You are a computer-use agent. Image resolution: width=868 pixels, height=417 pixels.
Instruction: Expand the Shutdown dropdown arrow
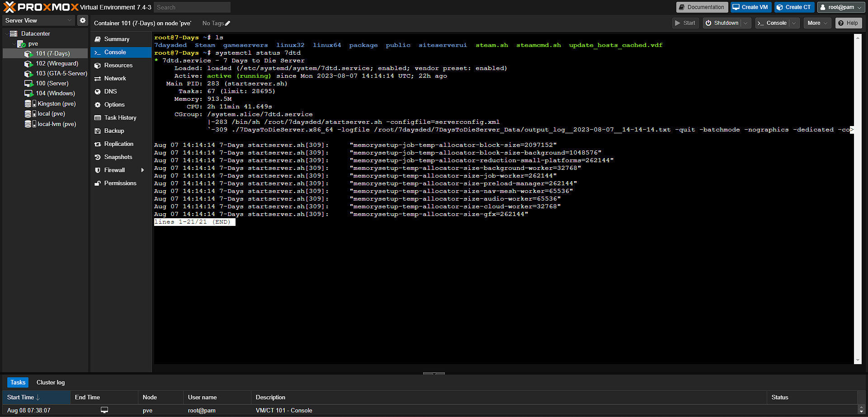pyautogui.click(x=745, y=23)
